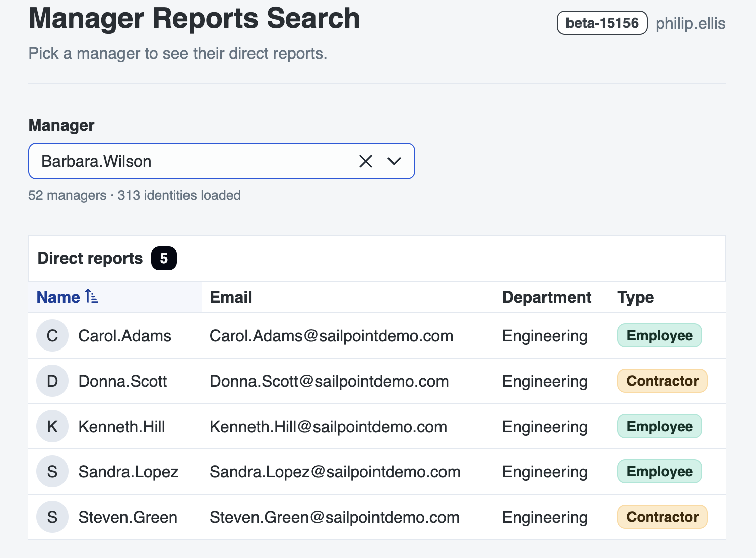Click email Steven.Green@sailpointdemo.com
The height and width of the screenshot is (558, 756).
click(335, 517)
